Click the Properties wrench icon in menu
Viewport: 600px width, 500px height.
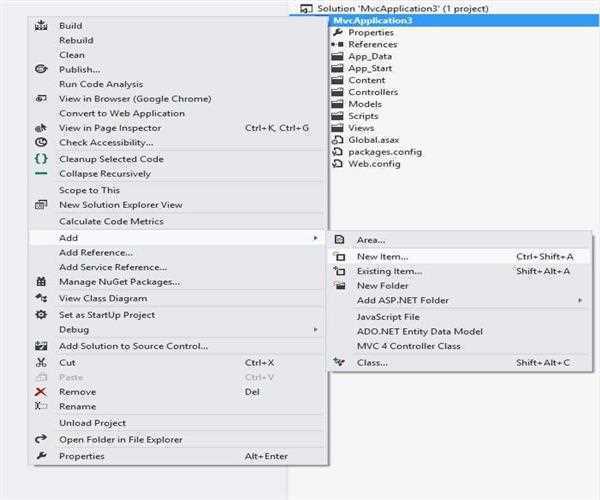click(40, 456)
